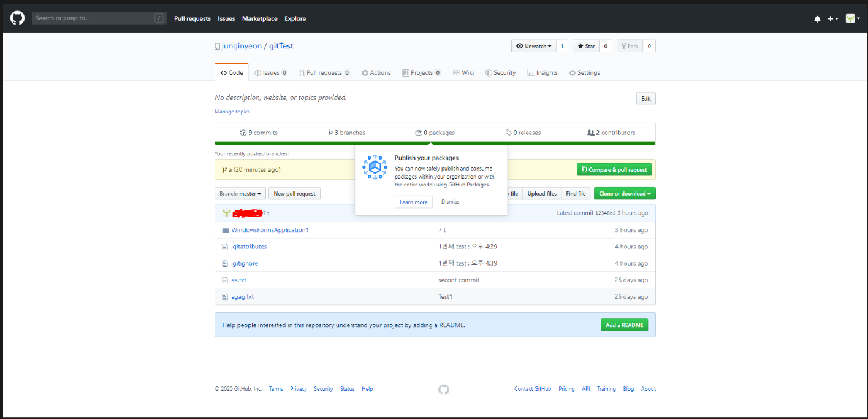The width and height of the screenshot is (868, 419).
Task: Click New pull request button
Action: tap(294, 194)
